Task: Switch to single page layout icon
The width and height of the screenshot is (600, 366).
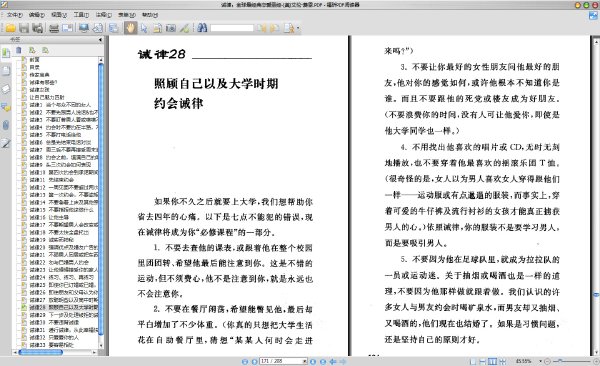Action: [x=473, y=361]
